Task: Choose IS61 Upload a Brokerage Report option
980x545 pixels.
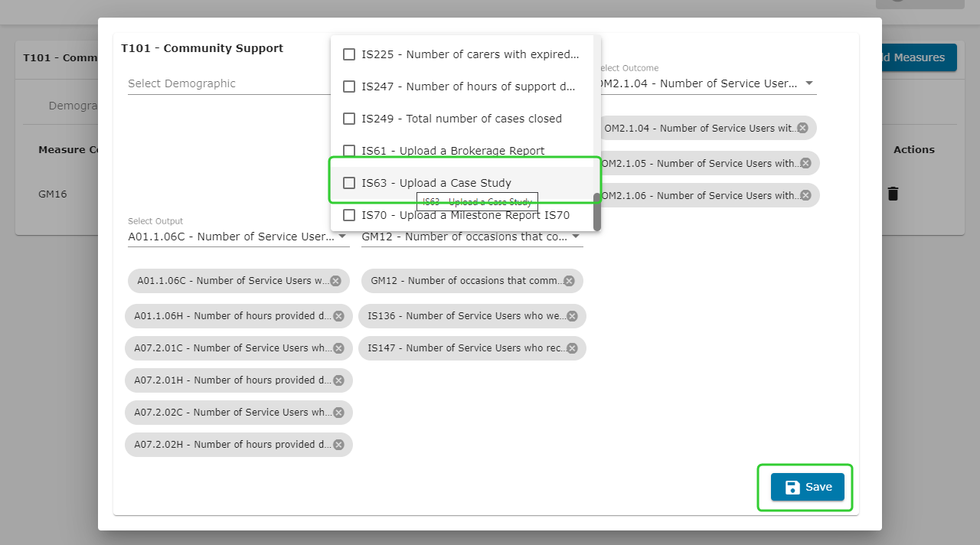Action: 452,151
